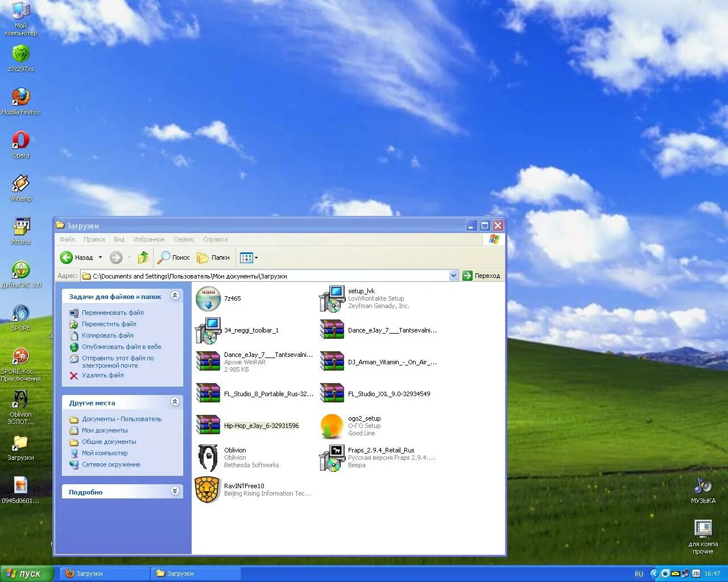This screenshot has width=728, height=582.
Task: Select the FL_Studio_XXL_9.0-32934549 archive
Action: pyautogui.click(x=375, y=394)
